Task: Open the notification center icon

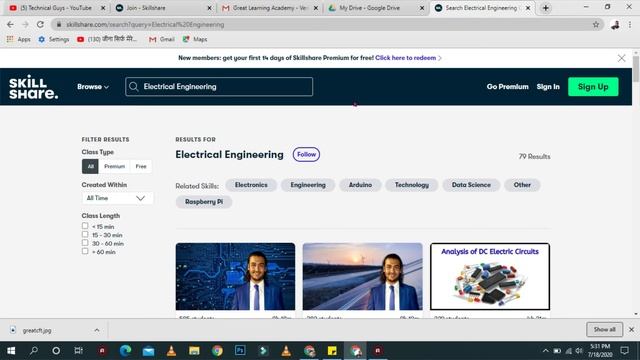Action: 624,351
